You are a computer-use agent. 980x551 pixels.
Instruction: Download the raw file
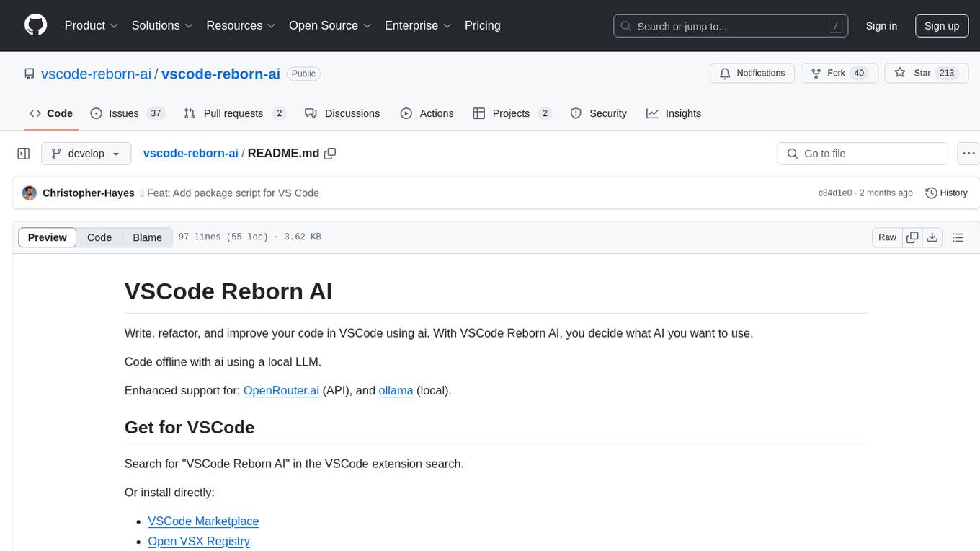(932, 237)
